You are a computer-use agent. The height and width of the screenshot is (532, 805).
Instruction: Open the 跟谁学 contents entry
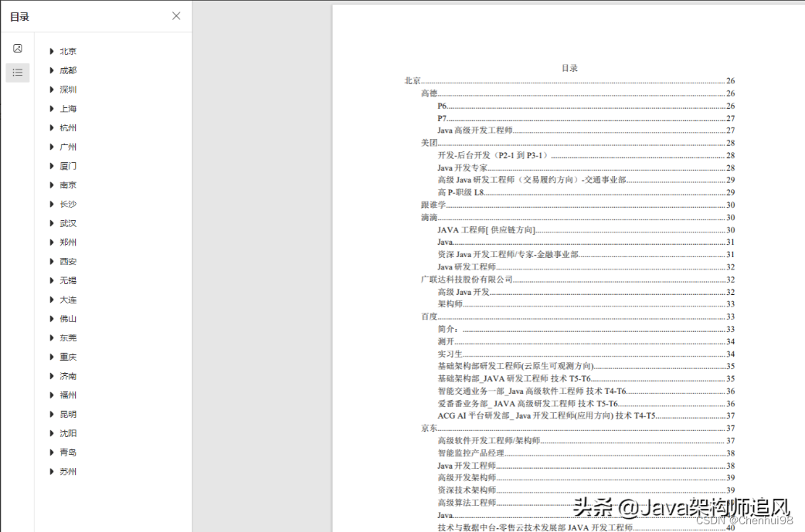click(578, 205)
